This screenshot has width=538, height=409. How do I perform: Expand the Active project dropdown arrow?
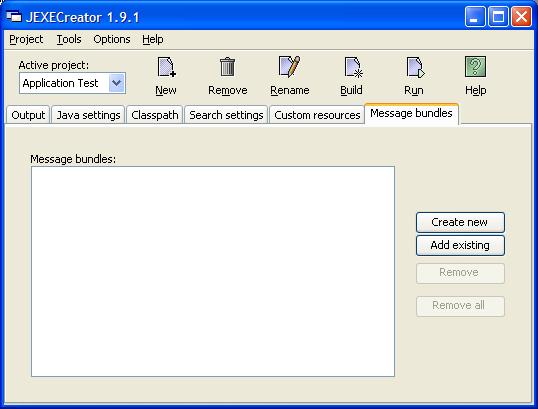[x=117, y=83]
